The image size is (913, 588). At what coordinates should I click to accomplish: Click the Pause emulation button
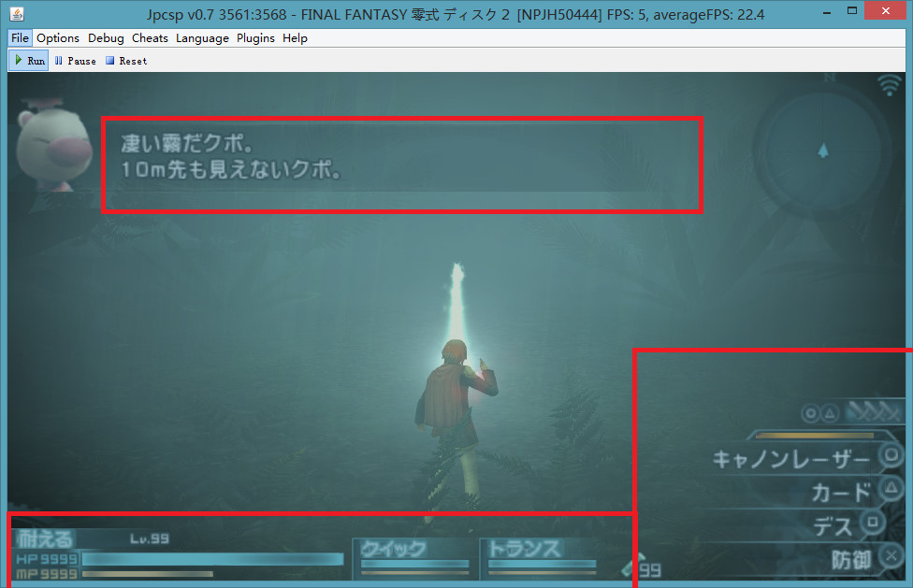click(x=75, y=61)
